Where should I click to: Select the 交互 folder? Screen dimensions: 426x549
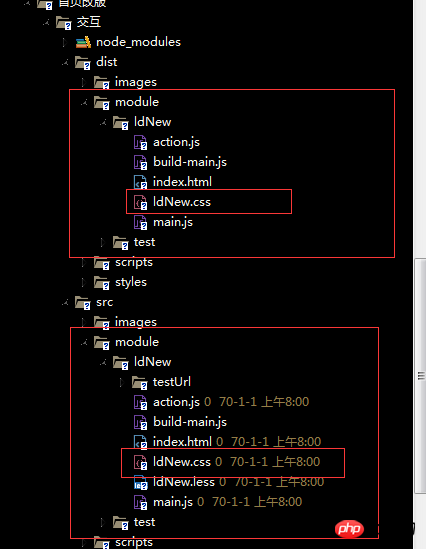pos(89,22)
